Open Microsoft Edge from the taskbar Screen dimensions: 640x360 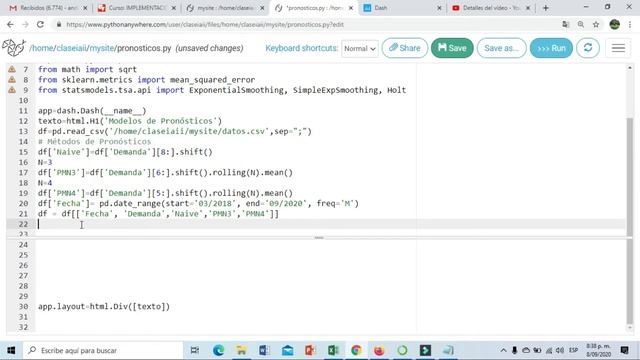pyautogui.click(x=218, y=350)
